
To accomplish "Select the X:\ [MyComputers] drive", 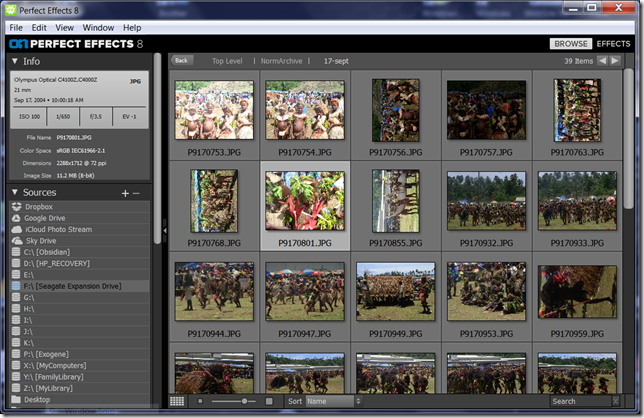I will click(x=79, y=365).
